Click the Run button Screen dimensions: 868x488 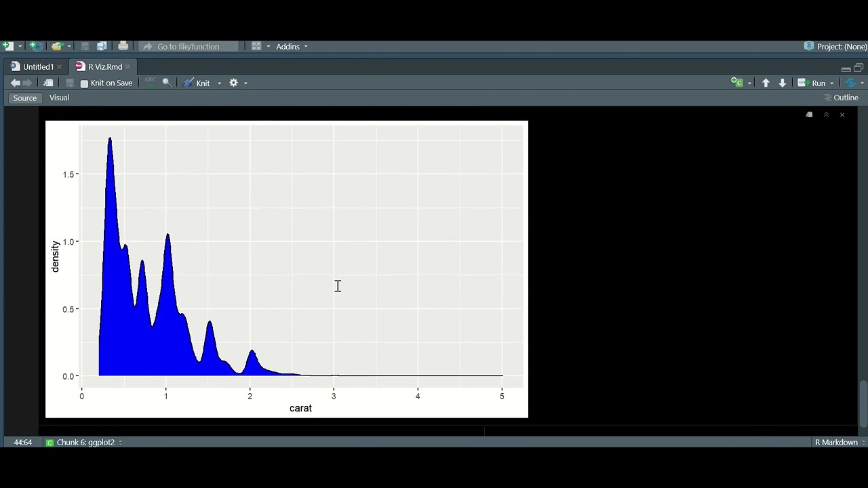(x=812, y=83)
